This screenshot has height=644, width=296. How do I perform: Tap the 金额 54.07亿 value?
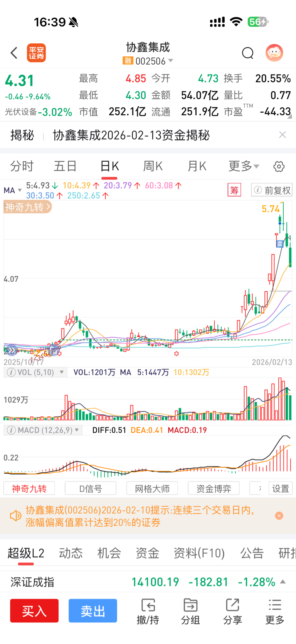point(200,95)
